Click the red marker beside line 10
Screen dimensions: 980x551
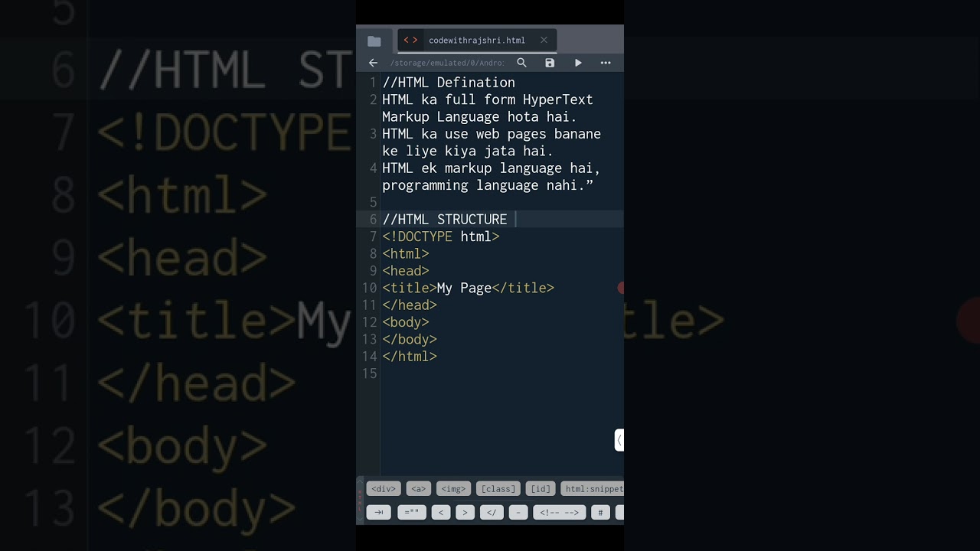(621, 288)
